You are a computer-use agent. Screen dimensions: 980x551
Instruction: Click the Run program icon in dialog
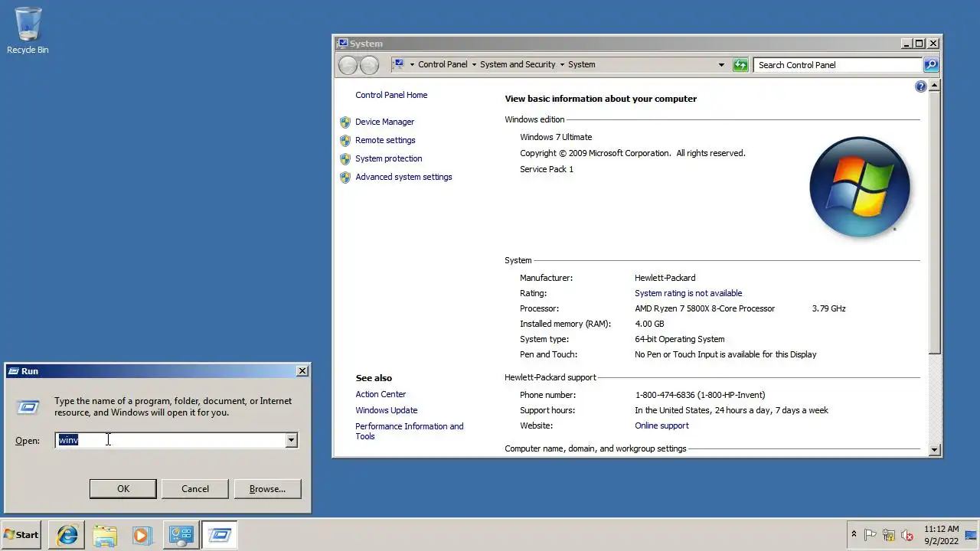click(x=28, y=407)
